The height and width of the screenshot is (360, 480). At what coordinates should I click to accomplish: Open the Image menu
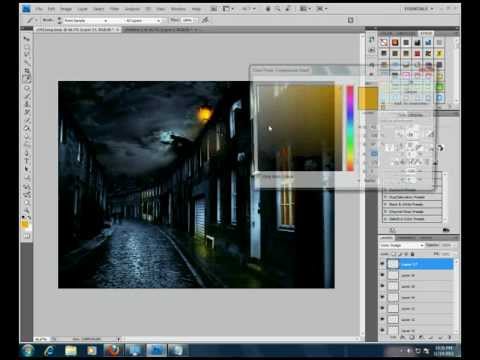coord(66,9)
